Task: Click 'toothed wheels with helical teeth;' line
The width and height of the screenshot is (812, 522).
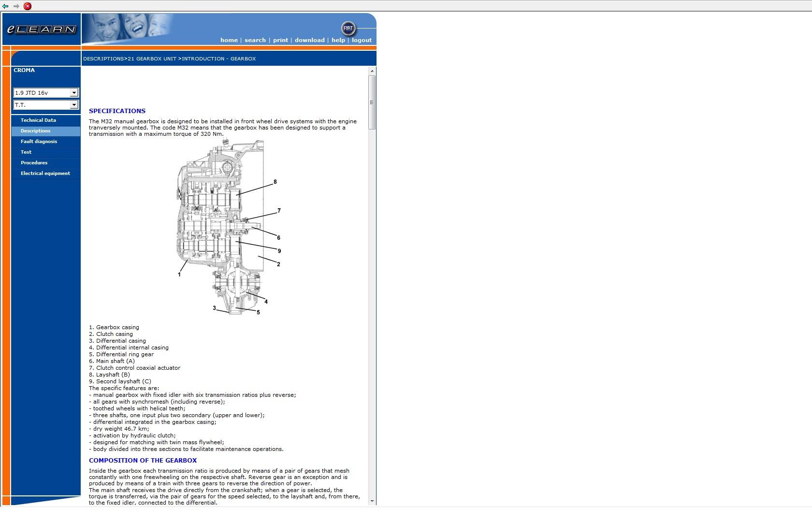Action: click(x=137, y=409)
